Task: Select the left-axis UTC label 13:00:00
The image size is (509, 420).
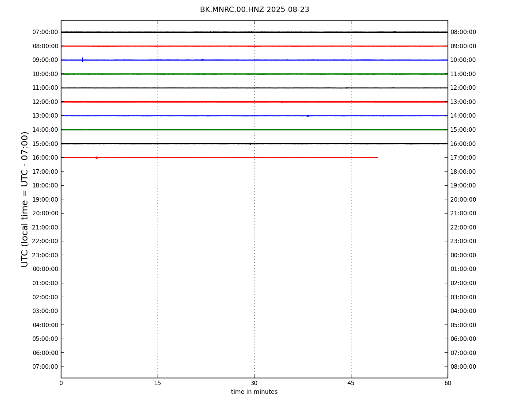Action: (45, 116)
